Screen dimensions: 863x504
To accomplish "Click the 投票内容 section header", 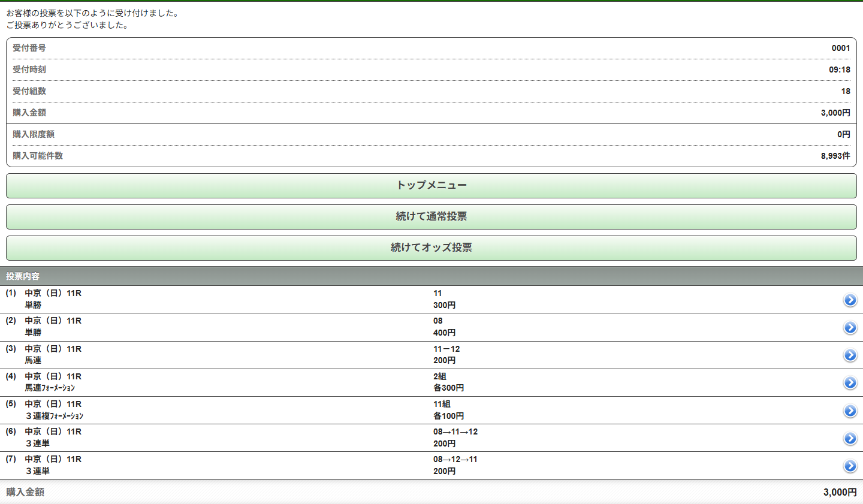I will point(23,276).
